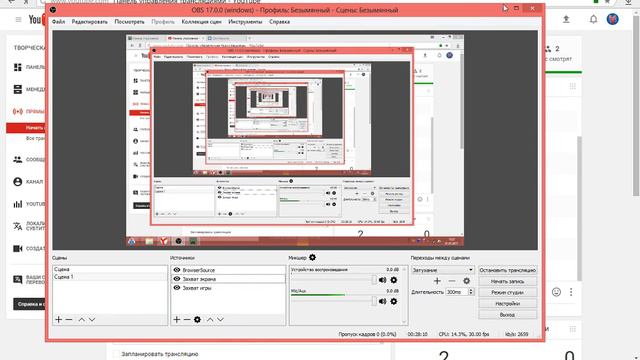Open three-dot options next to the YouTube chat emoji
Viewport: 640px width, 360px height.
571,292
